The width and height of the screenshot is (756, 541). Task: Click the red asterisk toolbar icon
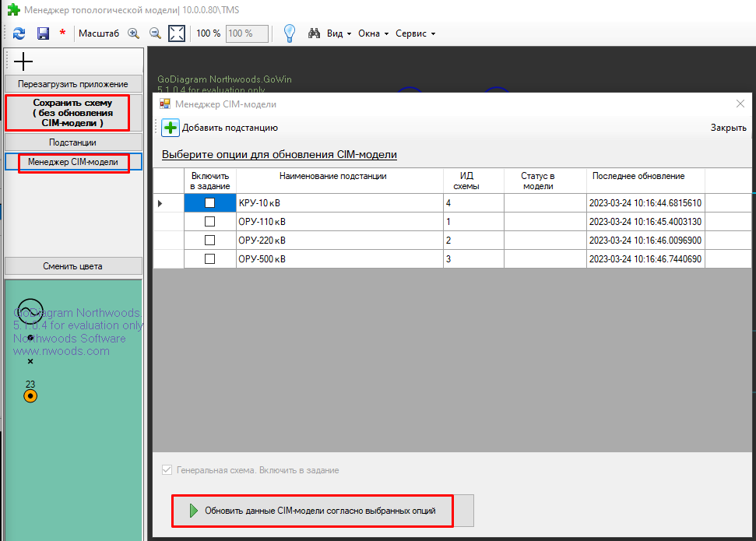pos(62,34)
